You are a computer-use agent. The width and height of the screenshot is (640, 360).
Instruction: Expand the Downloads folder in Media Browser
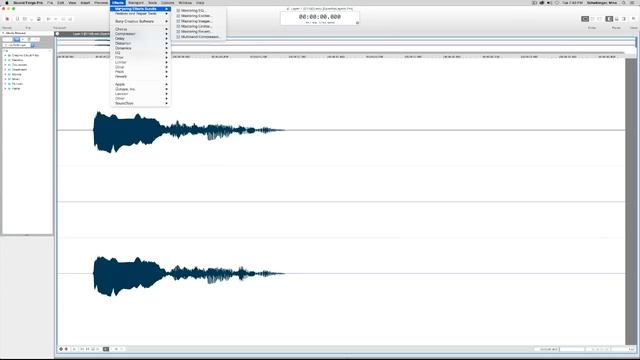click(5, 69)
